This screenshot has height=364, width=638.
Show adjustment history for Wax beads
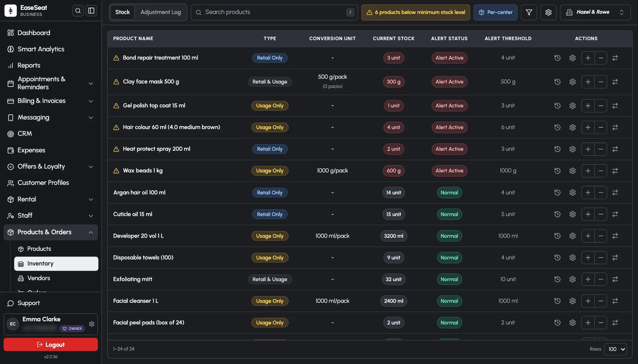pyautogui.click(x=557, y=171)
